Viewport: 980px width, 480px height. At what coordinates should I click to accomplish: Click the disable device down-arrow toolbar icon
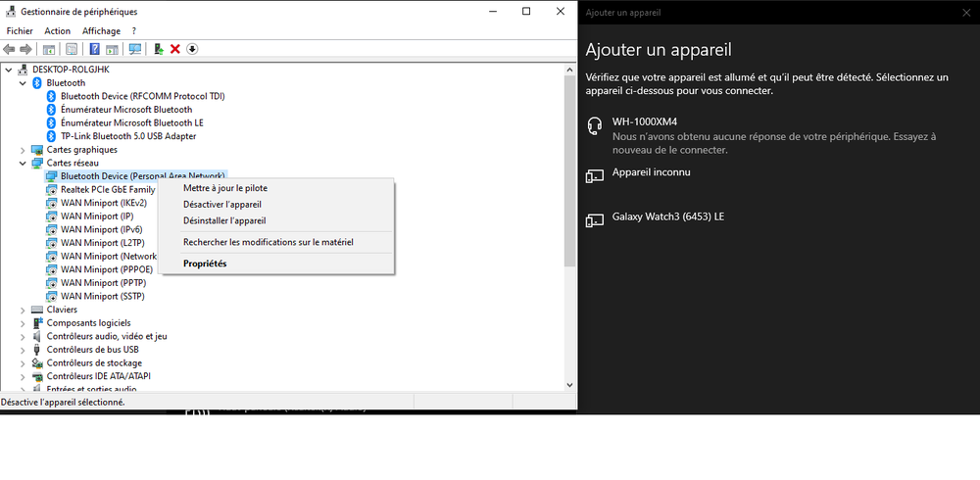[192, 49]
